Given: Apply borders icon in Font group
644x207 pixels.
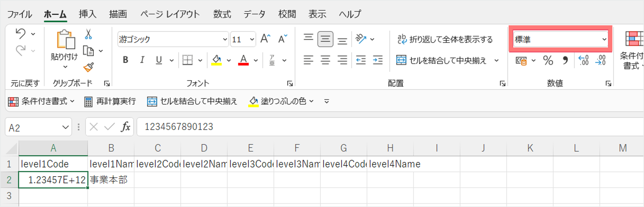Looking at the screenshot, I should [x=187, y=60].
